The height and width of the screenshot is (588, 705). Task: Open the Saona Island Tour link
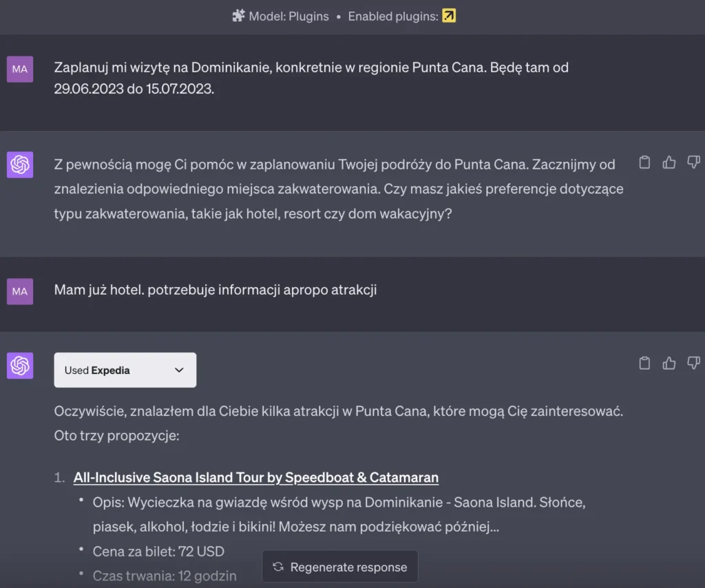click(x=256, y=477)
